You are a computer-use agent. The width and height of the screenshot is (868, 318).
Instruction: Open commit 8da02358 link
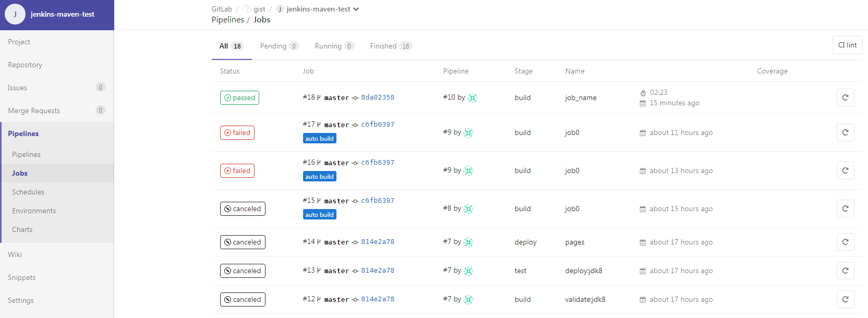(x=378, y=97)
